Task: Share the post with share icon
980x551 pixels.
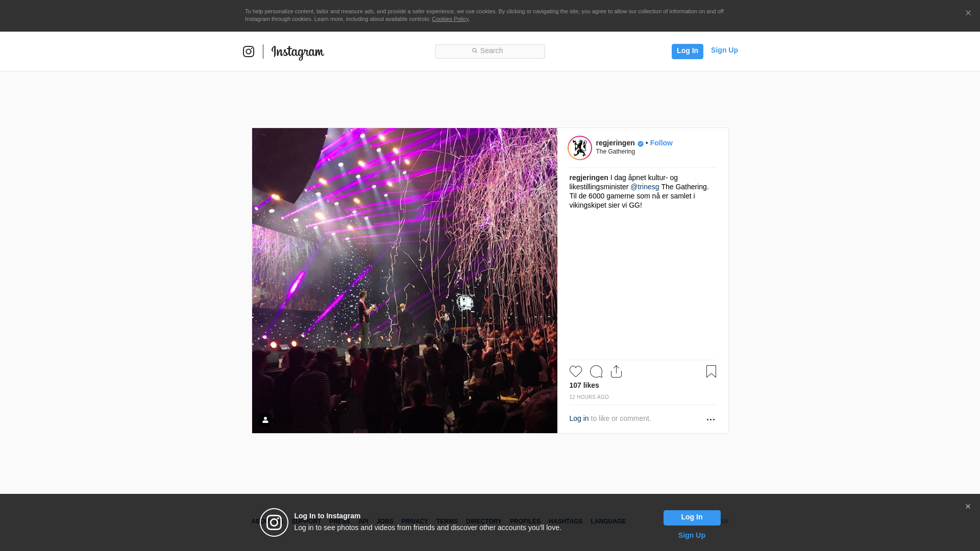Action: (x=616, y=371)
